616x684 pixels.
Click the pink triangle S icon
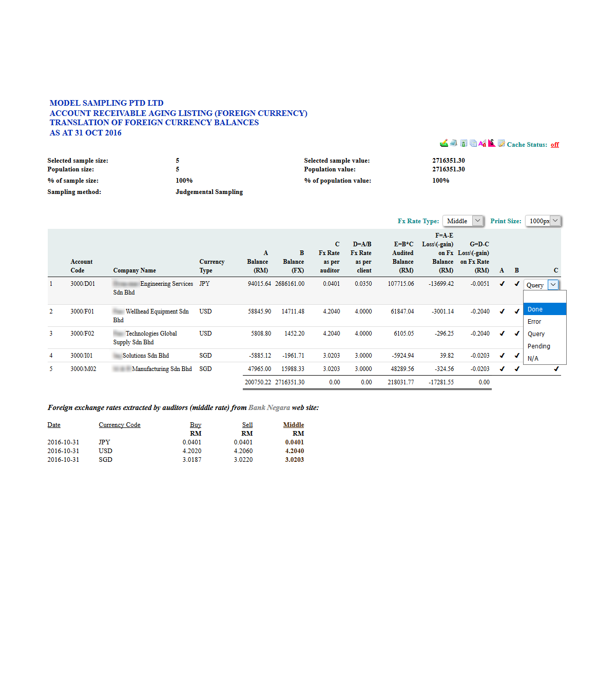coord(492,143)
